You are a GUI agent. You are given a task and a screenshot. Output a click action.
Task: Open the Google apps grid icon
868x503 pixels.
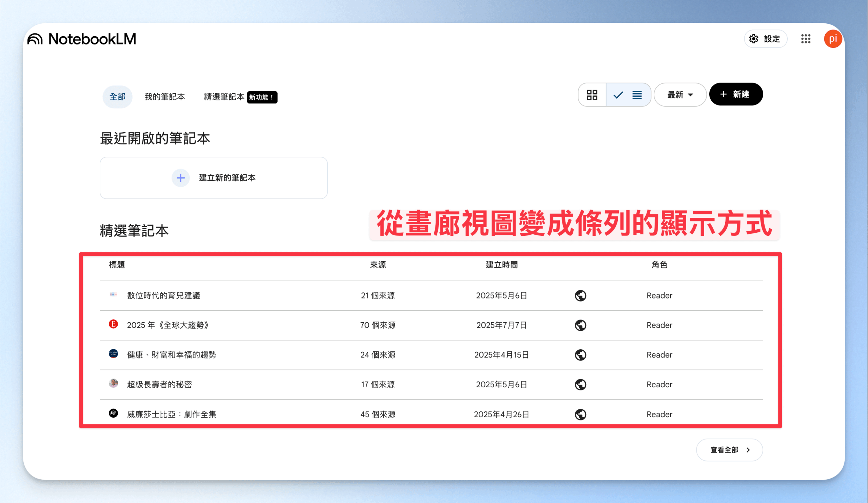(x=806, y=39)
